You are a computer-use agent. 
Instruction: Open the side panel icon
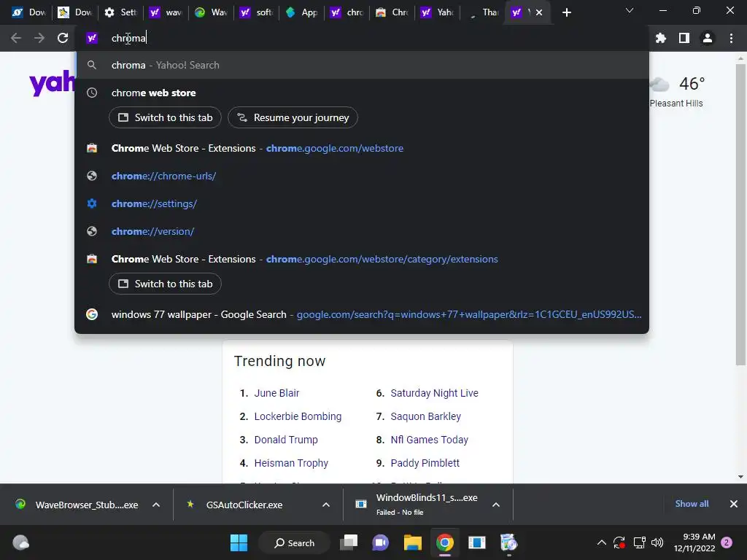tap(684, 38)
